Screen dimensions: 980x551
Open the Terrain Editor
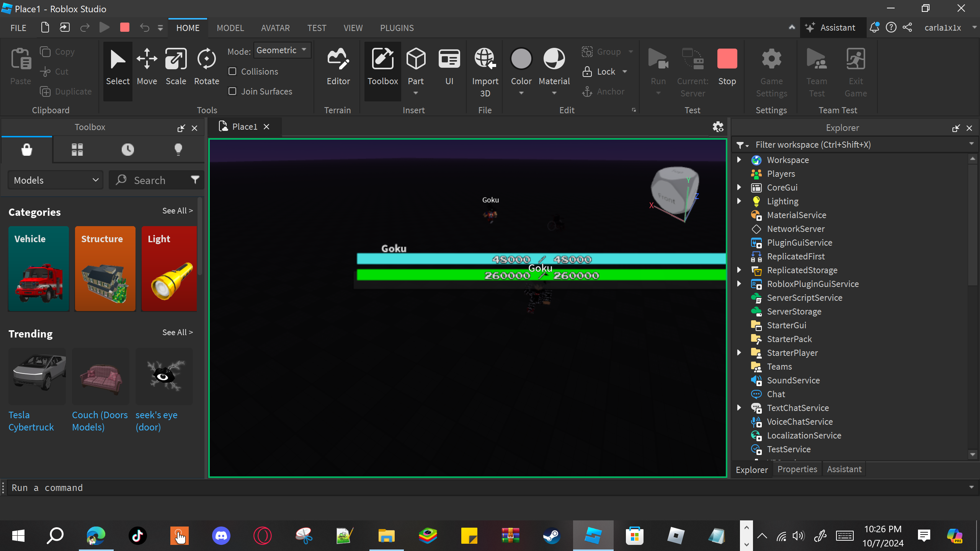(338, 67)
